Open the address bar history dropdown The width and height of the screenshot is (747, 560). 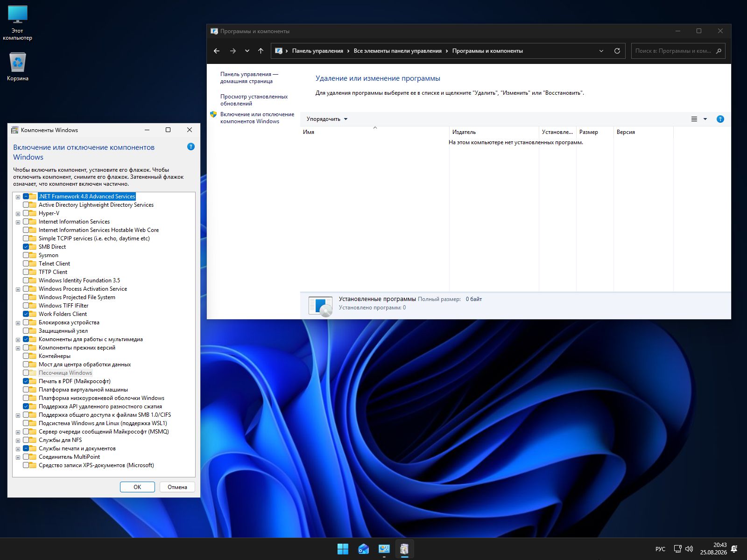pyautogui.click(x=601, y=51)
